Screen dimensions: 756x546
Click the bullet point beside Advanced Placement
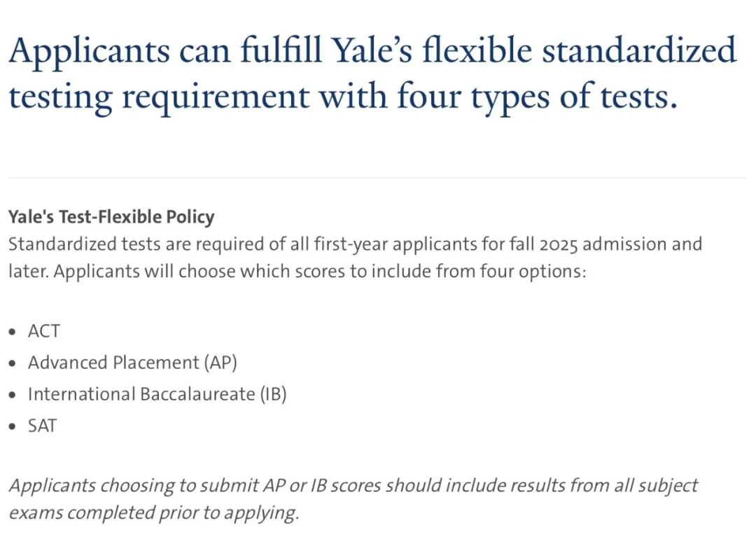[12, 363]
